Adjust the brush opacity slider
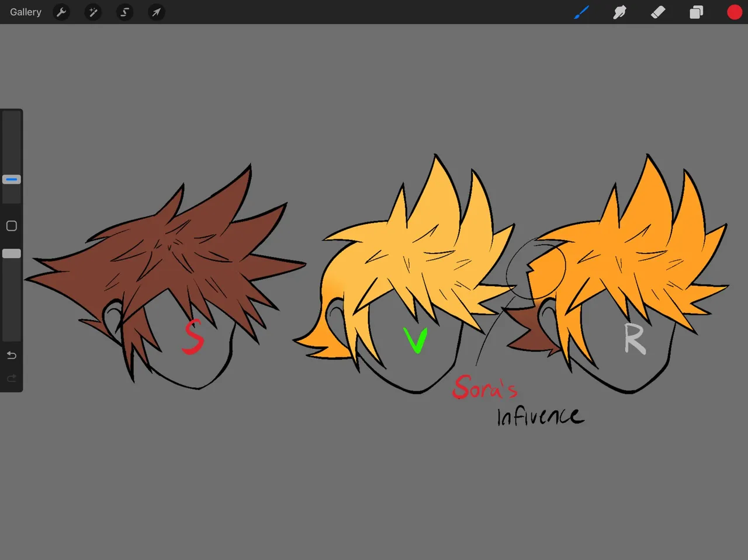Screen dimensions: 748x560 click(x=11, y=253)
